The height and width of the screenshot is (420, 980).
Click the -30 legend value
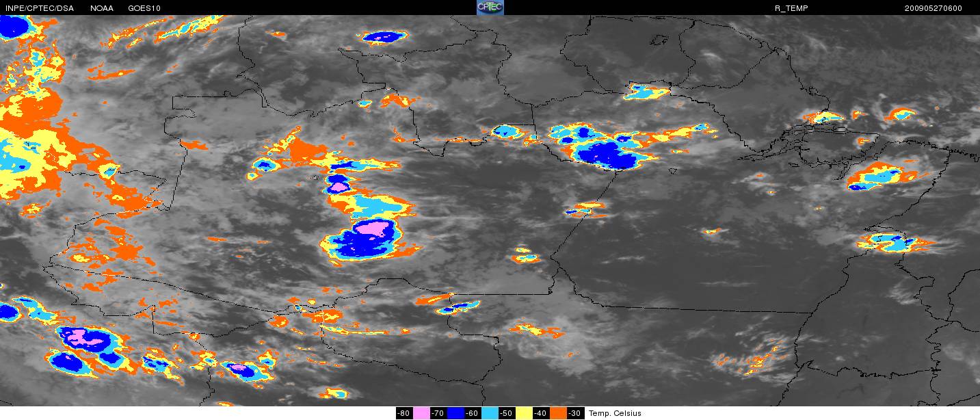[575, 413]
